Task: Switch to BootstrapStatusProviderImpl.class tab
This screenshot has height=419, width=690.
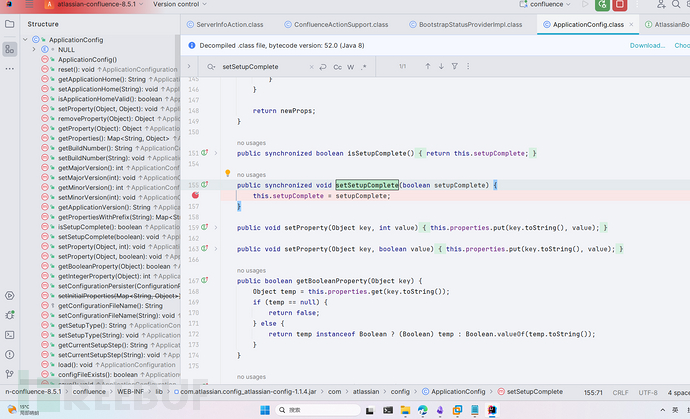Action: 466,25
